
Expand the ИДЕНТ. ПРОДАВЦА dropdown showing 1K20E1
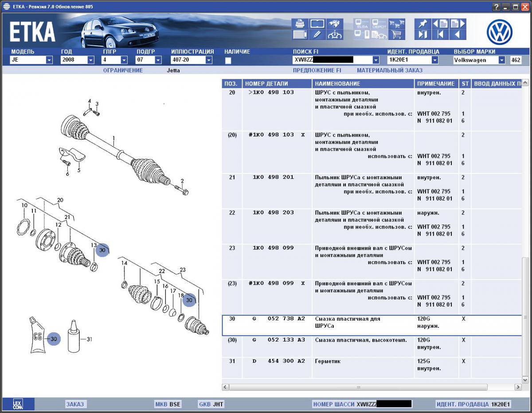tap(435, 60)
